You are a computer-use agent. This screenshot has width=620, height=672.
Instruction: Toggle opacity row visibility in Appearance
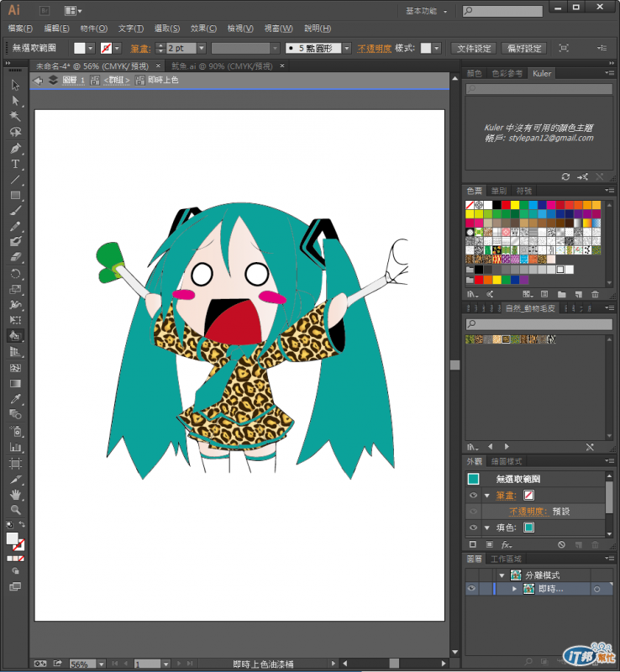tap(473, 512)
